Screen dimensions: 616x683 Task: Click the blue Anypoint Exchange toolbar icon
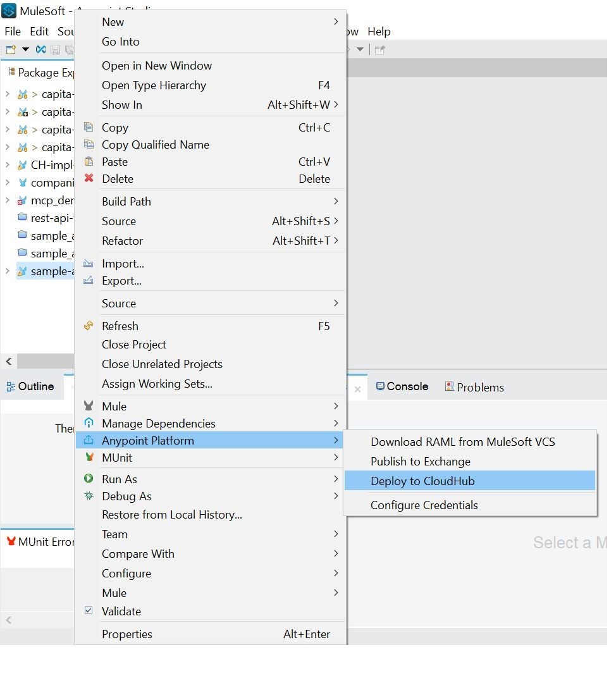click(40, 50)
